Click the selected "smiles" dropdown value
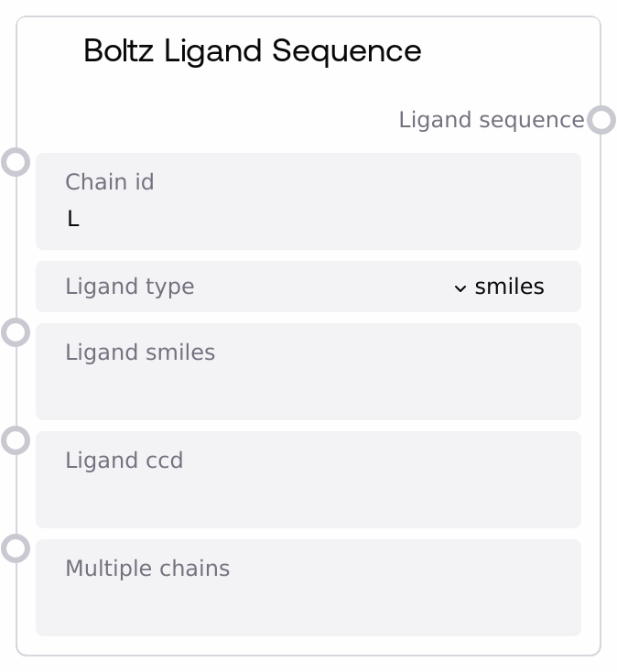617x672 pixels. (x=509, y=287)
